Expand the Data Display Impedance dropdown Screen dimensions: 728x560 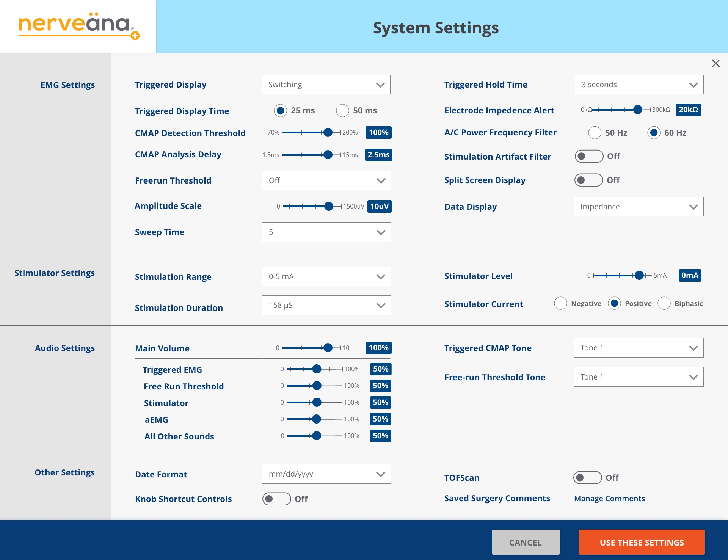coord(638,207)
